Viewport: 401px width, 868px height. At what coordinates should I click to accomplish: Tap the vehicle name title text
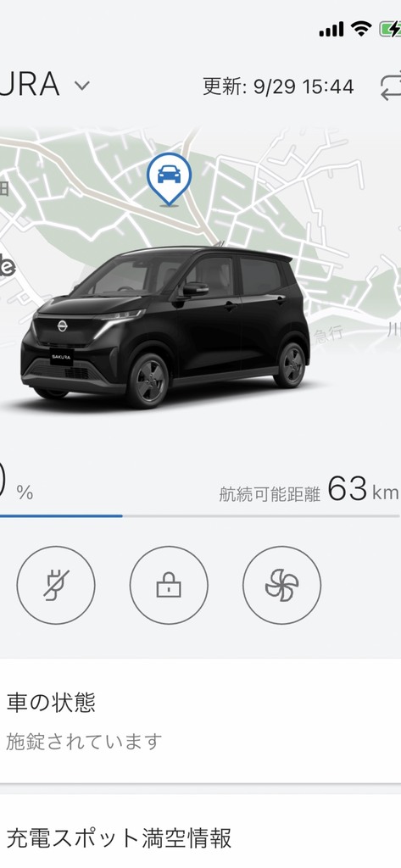(x=30, y=85)
